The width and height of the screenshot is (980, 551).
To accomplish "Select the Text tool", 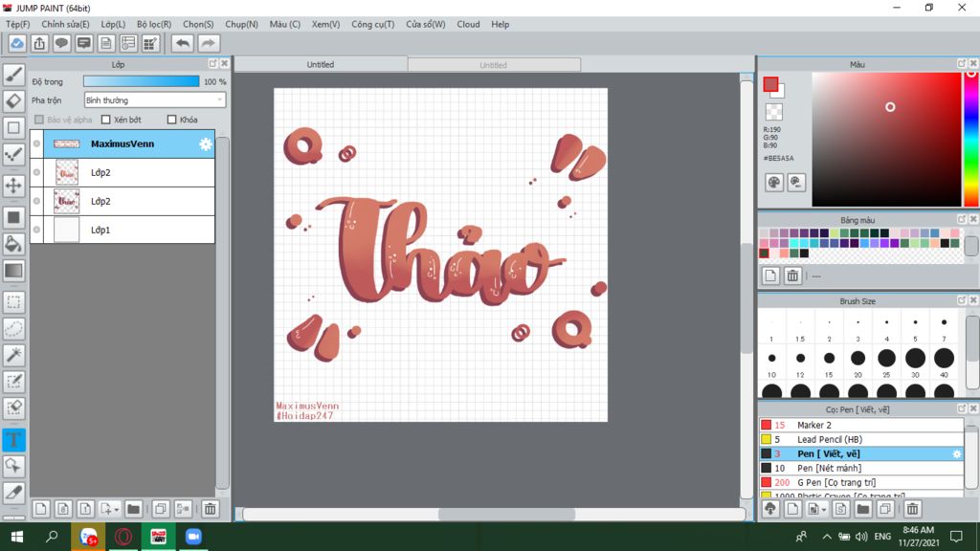I will pos(13,439).
